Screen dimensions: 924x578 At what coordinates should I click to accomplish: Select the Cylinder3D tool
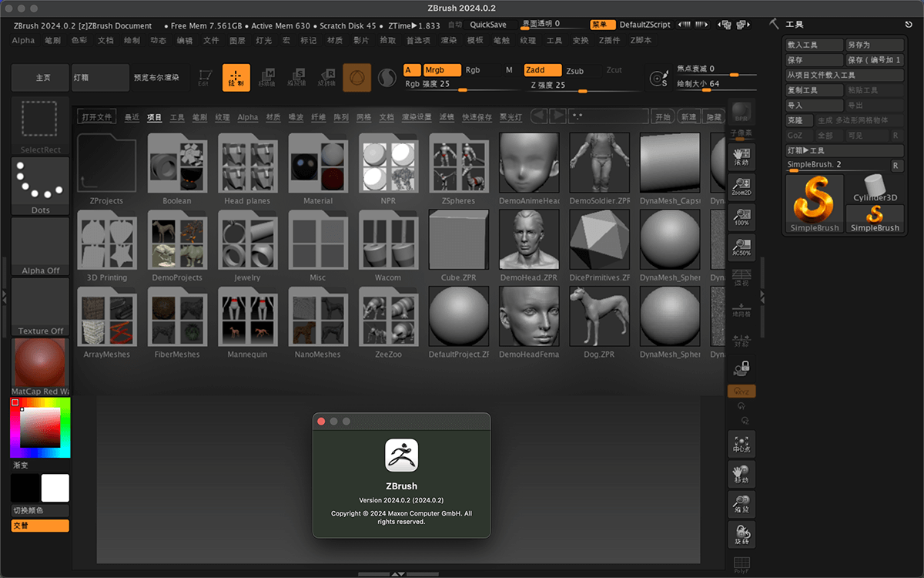[875, 188]
